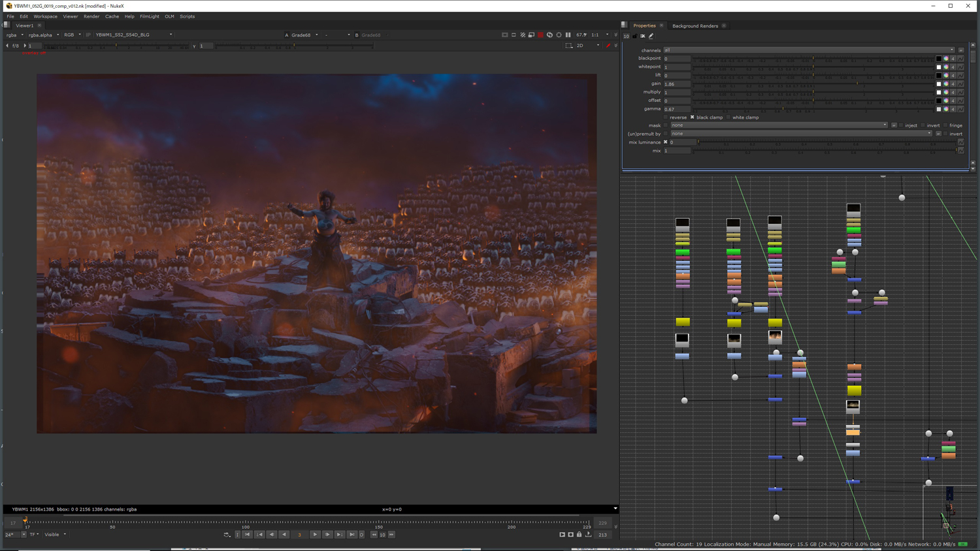Click the current frame number field

[300, 535]
